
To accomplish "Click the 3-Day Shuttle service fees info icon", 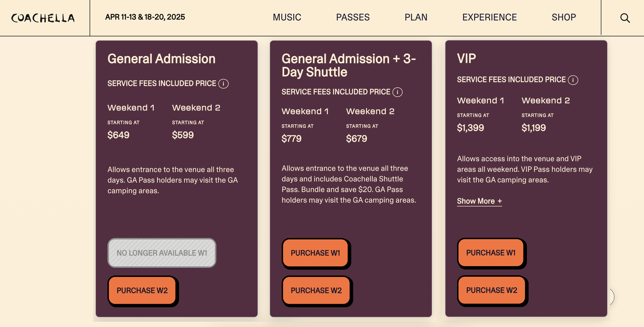I will 397,92.
